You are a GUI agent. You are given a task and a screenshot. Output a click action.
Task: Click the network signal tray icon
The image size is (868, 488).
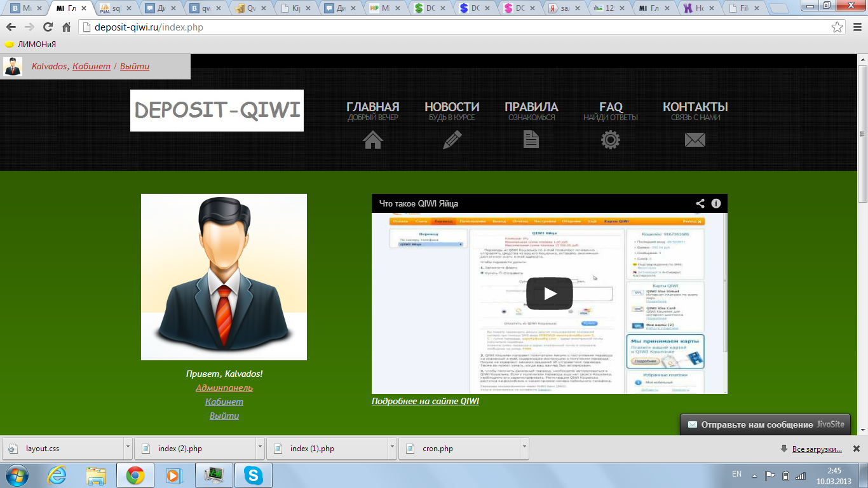point(801,475)
